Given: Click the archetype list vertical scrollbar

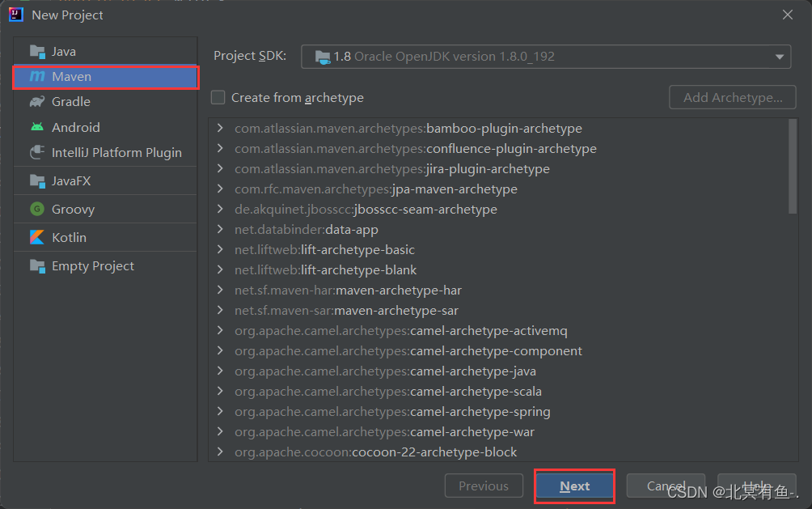Looking at the screenshot, I should 793,166.
